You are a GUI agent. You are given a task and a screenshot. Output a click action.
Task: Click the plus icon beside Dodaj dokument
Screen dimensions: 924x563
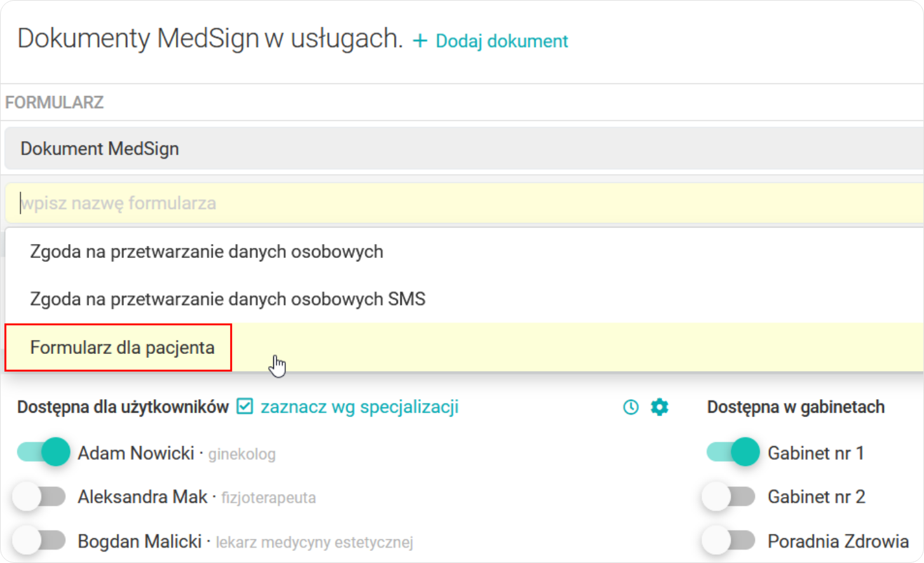point(419,41)
